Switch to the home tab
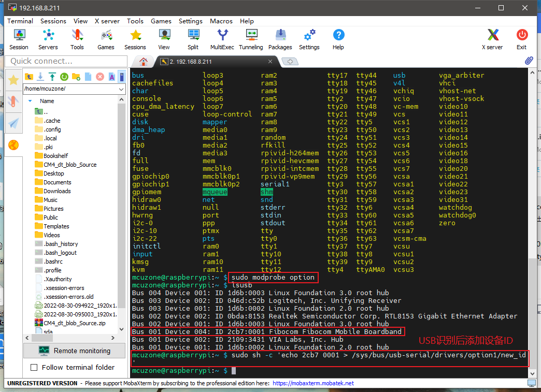Viewport: 541px width, 392px height. pos(143,62)
